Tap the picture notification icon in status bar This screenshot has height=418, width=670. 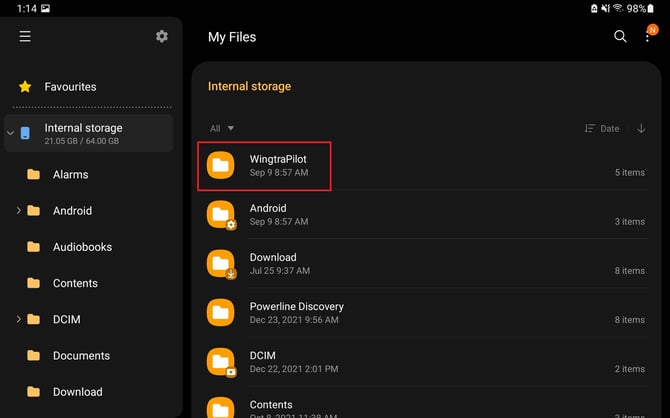click(45, 9)
